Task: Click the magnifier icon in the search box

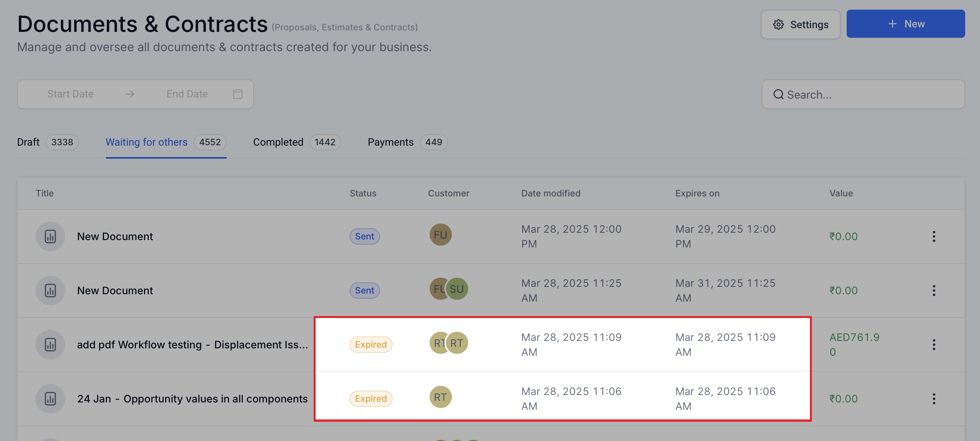Action: [x=779, y=94]
